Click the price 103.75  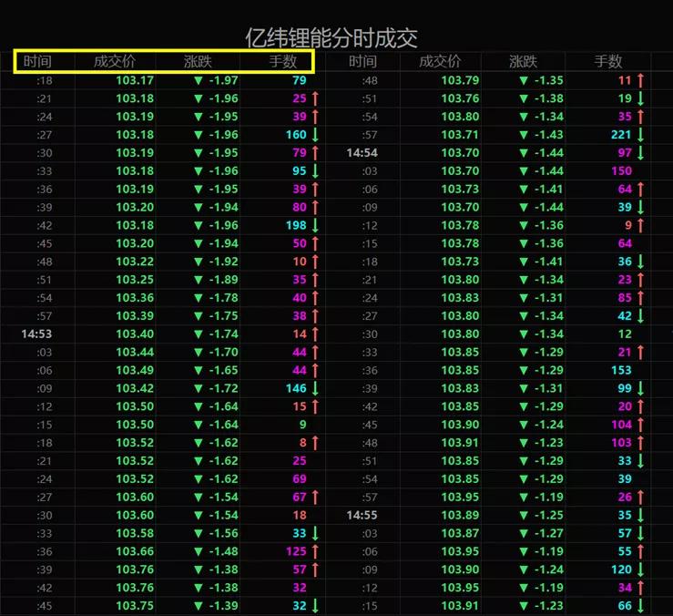135,606
